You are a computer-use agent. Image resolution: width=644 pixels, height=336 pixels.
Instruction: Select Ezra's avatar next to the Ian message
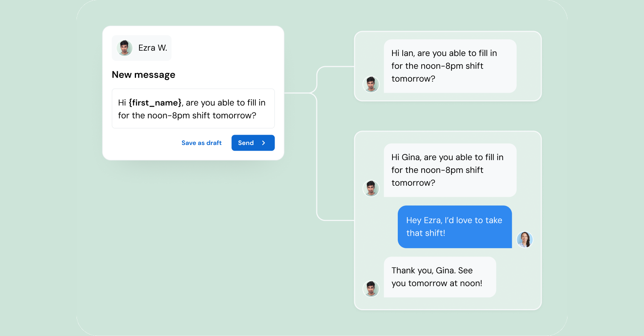371,84
